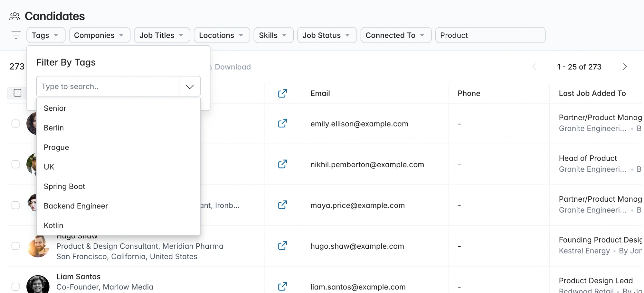Open the Locations filter dropdown
Image resolution: width=644 pixels, height=293 pixels.
pos(222,35)
